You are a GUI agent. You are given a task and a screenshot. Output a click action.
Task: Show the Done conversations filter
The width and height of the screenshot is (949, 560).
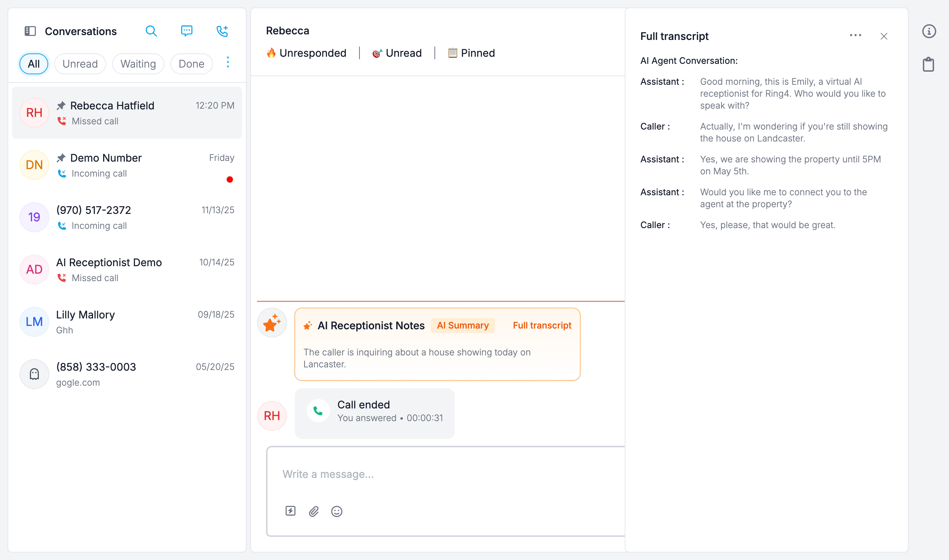(x=191, y=64)
